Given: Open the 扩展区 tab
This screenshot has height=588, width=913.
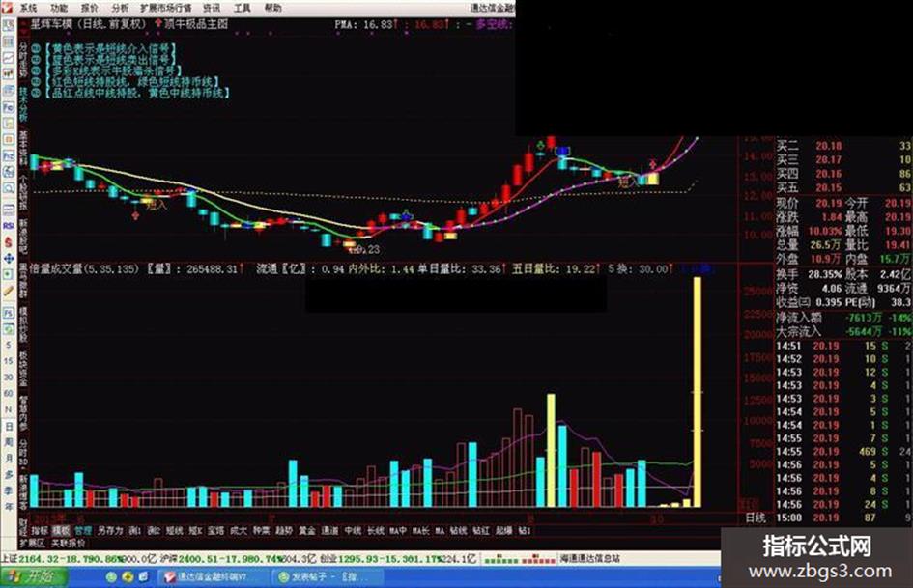Looking at the screenshot, I should [x=32, y=543].
